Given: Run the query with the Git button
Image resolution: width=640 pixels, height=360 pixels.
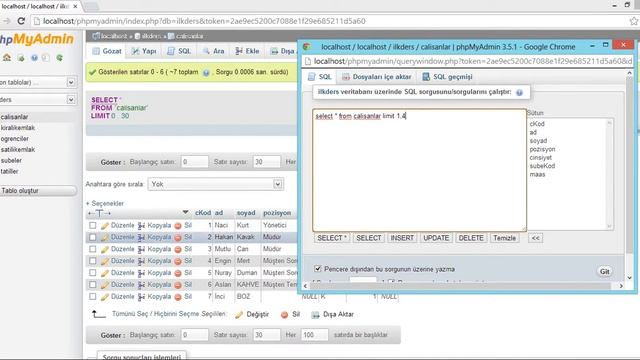Looking at the screenshot, I should coord(604,271).
